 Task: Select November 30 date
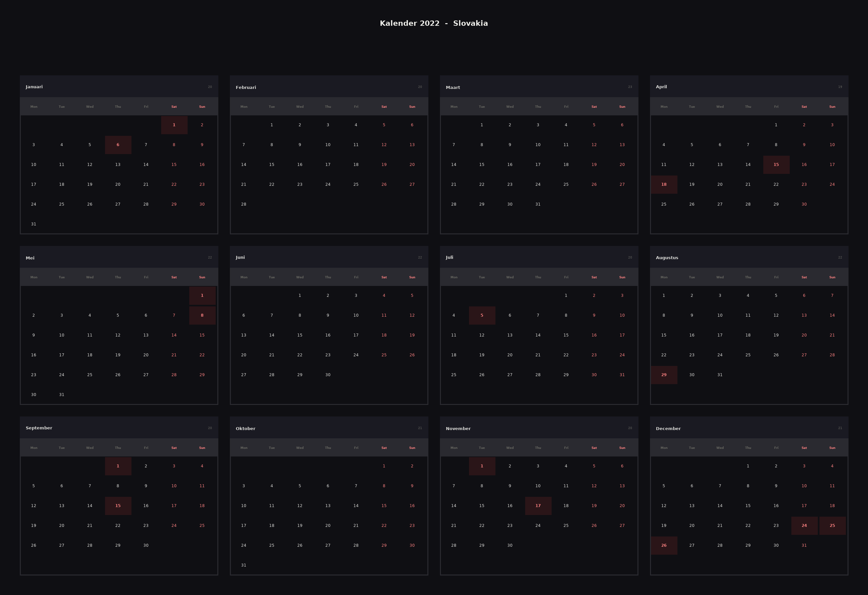point(510,545)
